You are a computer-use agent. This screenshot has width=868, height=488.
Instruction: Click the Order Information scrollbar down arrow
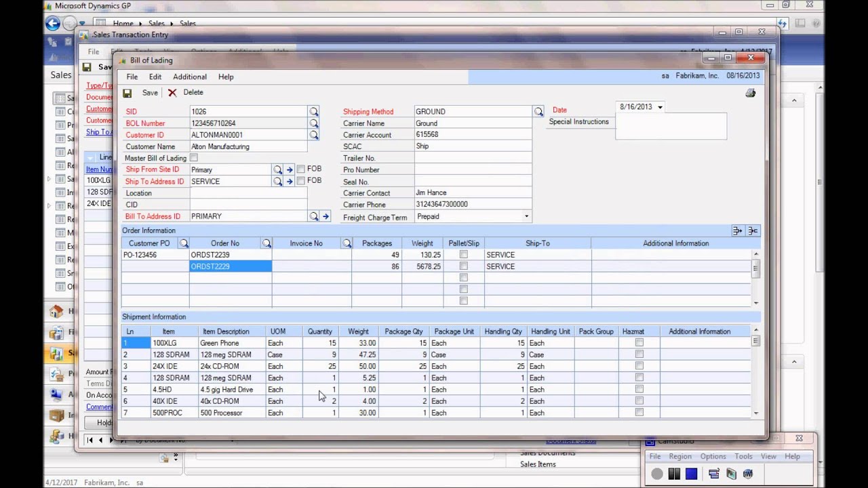pos(755,303)
